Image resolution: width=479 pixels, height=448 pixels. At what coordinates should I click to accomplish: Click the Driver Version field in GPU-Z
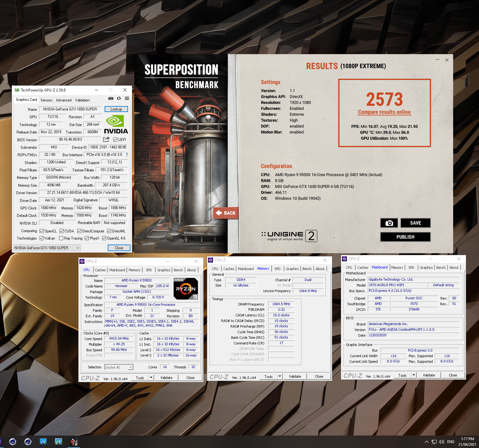83,193
